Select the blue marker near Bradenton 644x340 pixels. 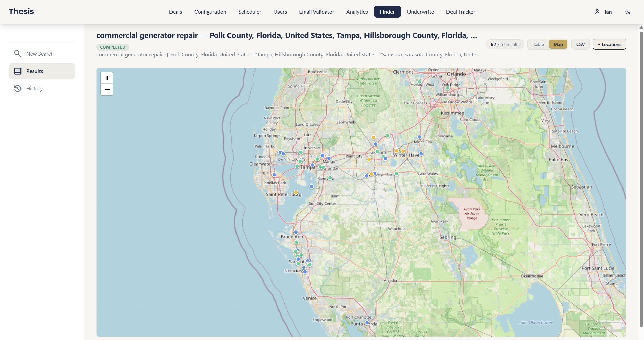tap(296, 232)
